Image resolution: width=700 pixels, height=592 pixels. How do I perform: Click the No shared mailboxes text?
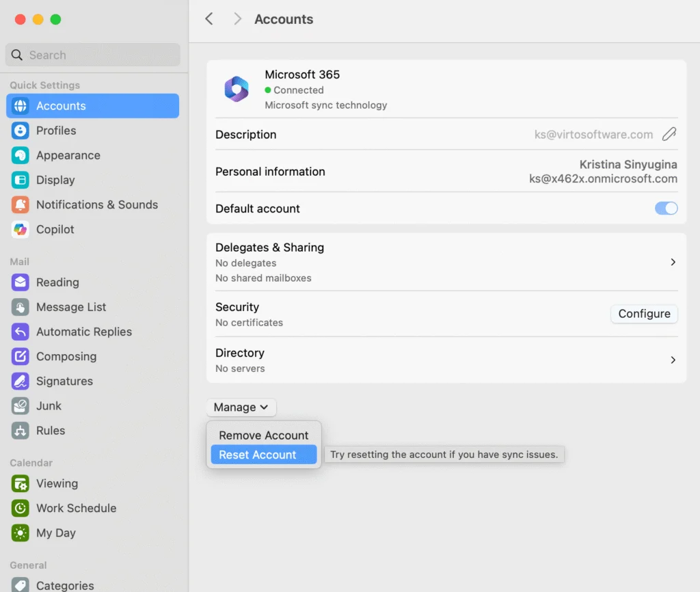(263, 278)
